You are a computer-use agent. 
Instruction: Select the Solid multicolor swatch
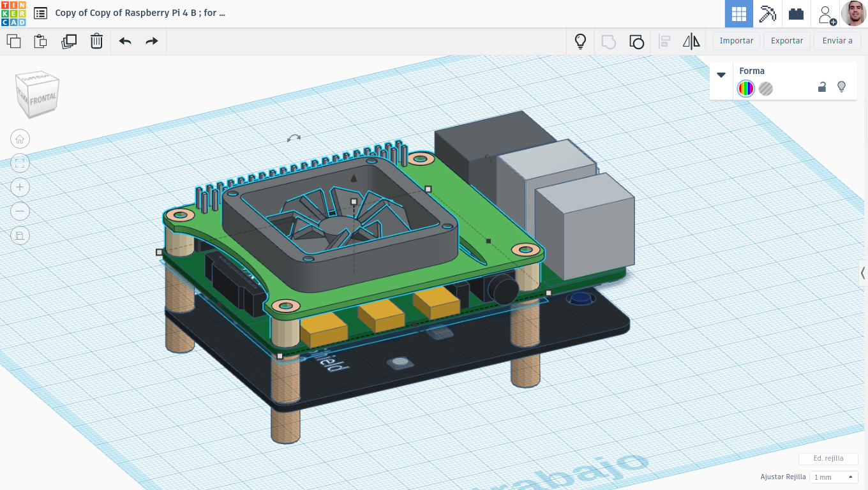pos(745,89)
